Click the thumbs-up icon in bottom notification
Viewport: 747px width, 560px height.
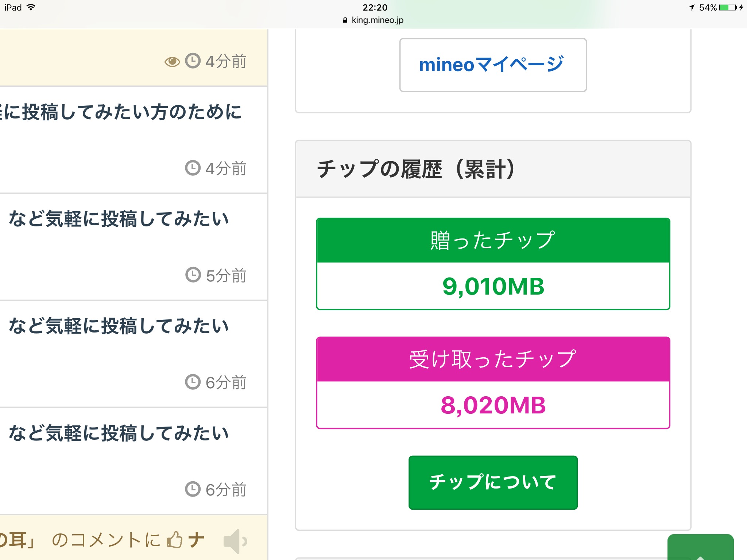pos(175,540)
